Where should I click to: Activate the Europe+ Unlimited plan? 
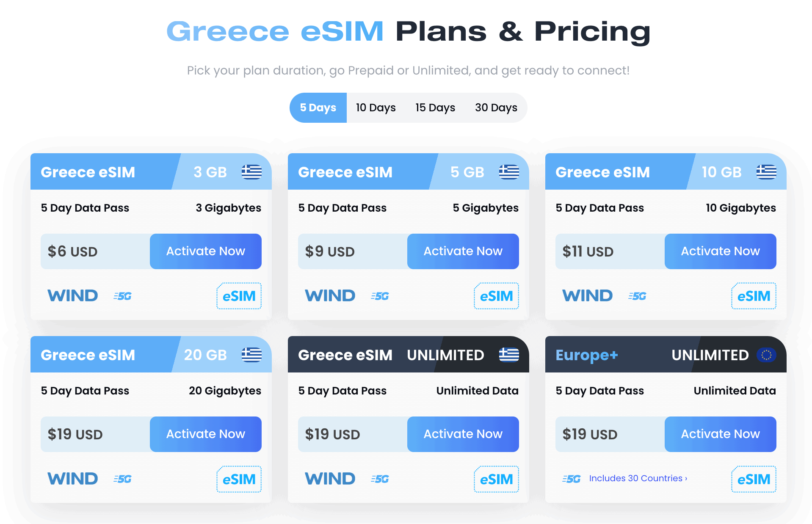point(720,434)
